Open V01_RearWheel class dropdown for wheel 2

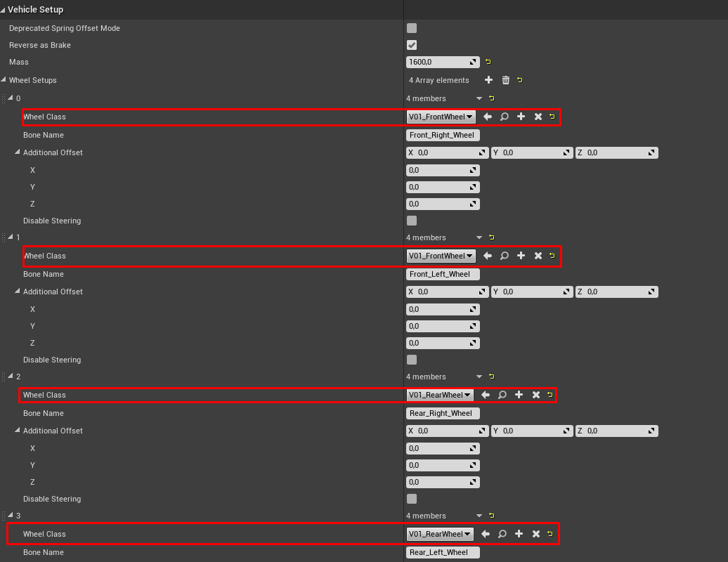440,395
